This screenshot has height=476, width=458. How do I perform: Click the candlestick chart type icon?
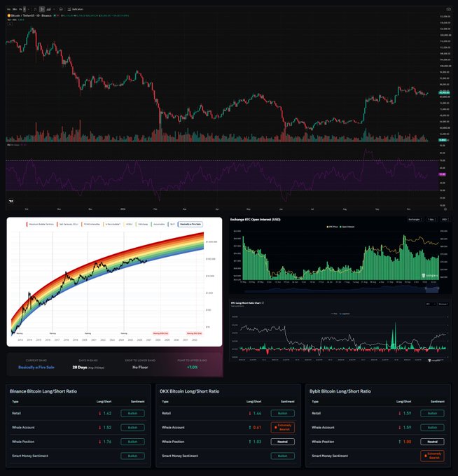(x=42, y=9)
